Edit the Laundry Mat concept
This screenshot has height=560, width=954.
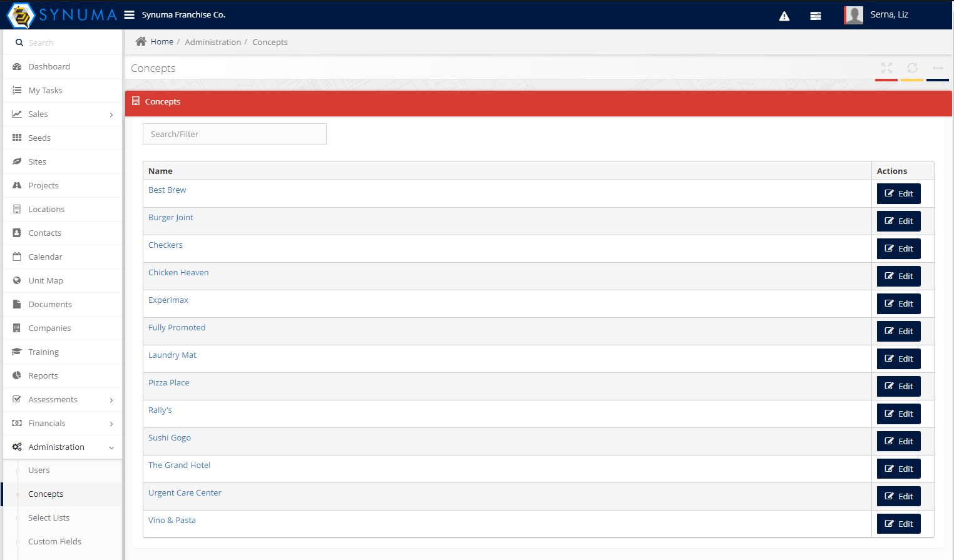tap(898, 359)
